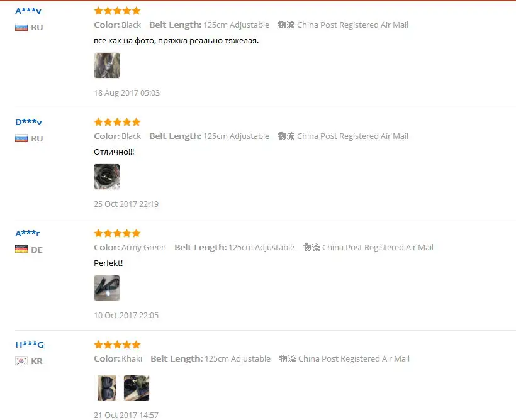Click the South Korean flag icon beside KR
The width and height of the screenshot is (516, 420).
point(21,361)
